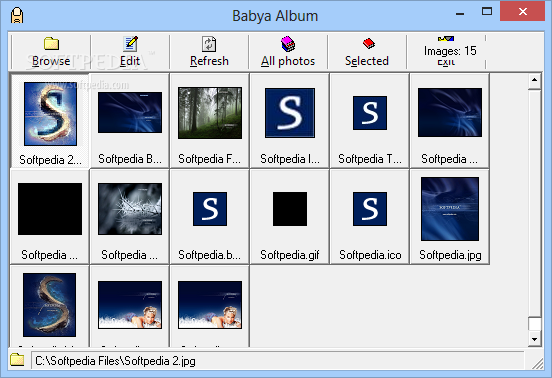This screenshot has width=552, height=378.
Task: Click the scrollbar up arrow
Action: click(x=534, y=80)
